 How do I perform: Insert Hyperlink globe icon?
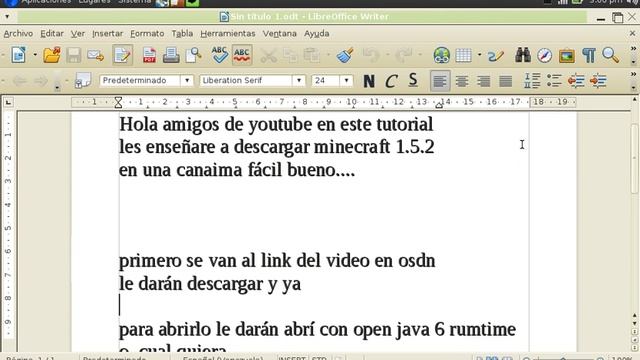441,55
